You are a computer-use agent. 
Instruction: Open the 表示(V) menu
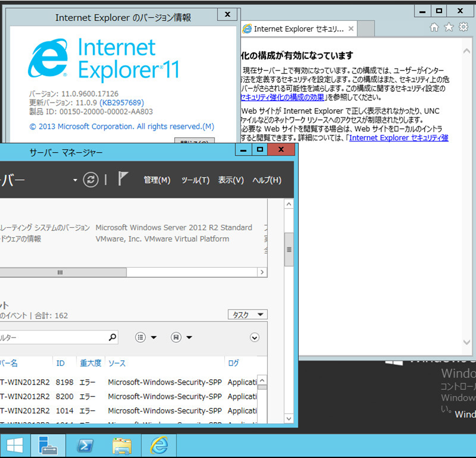(x=231, y=180)
